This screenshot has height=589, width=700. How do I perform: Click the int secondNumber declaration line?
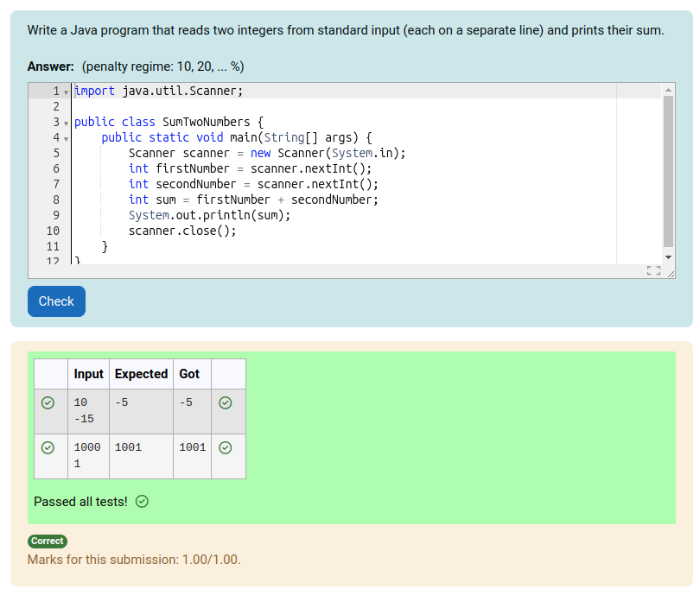pyautogui.click(x=253, y=184)
